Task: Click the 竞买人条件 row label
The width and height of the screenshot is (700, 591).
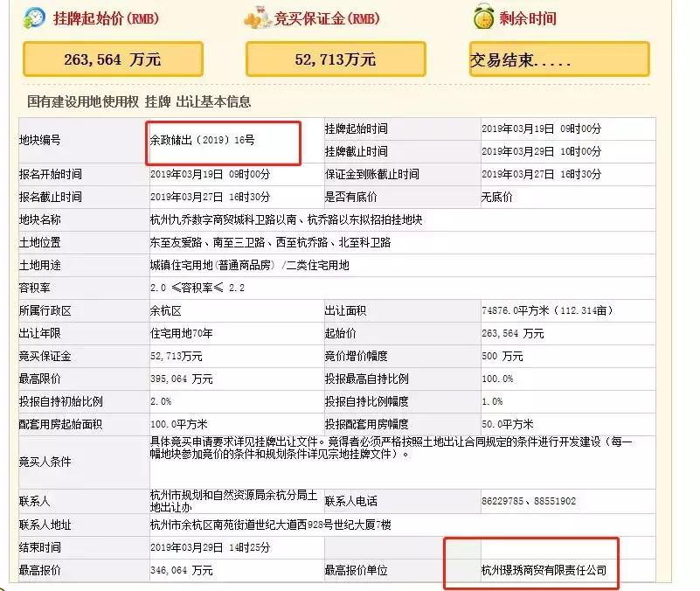Action: pos(45,462)
